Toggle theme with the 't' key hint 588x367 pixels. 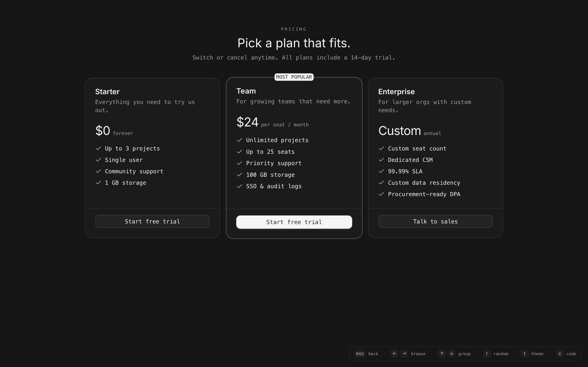pyautogui.click(x=525, y=354)
